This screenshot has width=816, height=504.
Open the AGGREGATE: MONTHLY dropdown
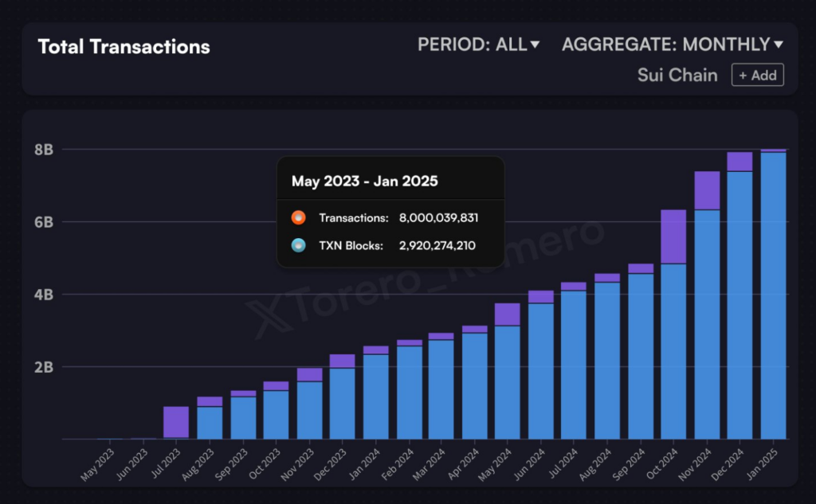tap(673, 45)
